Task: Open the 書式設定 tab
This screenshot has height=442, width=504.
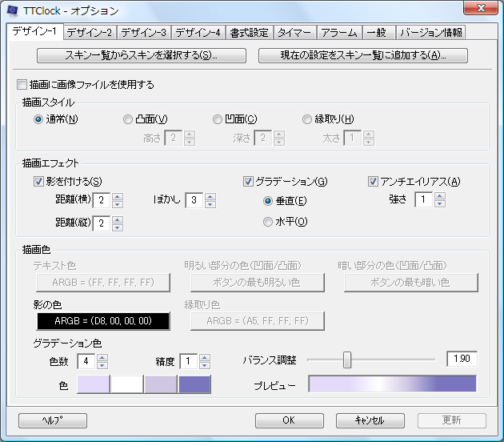Action: pyautogui.click(x=249, y=33)
